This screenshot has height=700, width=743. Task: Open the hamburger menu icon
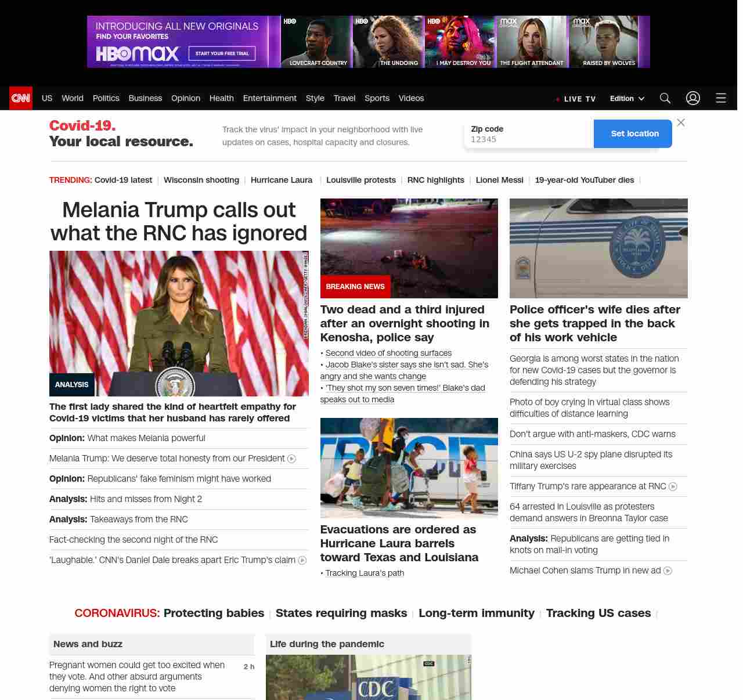click(x=721, y=98)
